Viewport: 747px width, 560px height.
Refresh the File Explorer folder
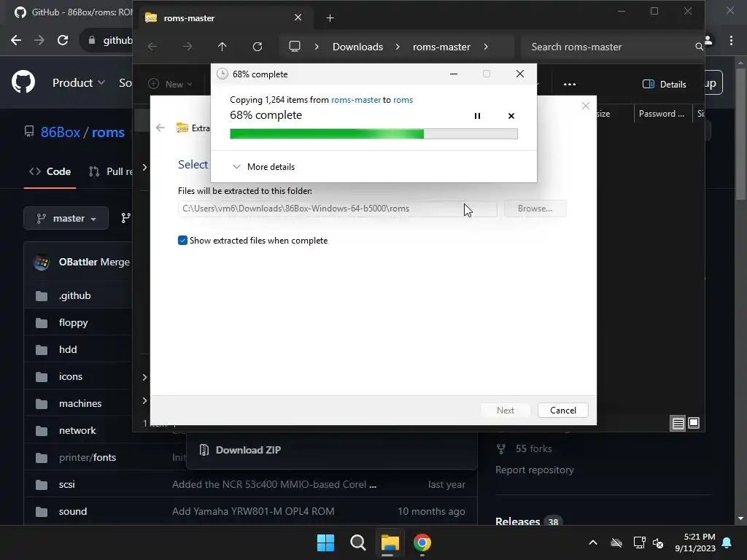click(x=258, y=47)
